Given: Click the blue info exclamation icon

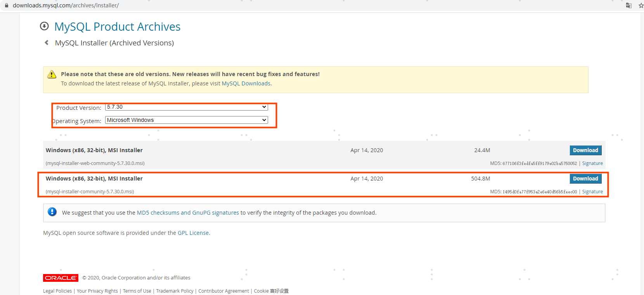Looking at the screenshot, I should (x=52, y=212).
